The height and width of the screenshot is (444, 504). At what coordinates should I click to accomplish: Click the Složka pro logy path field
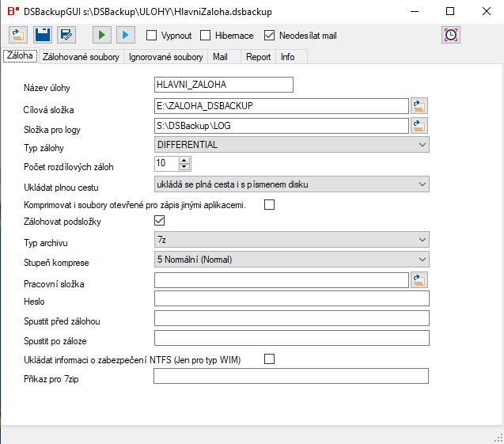tap(281, 126)
